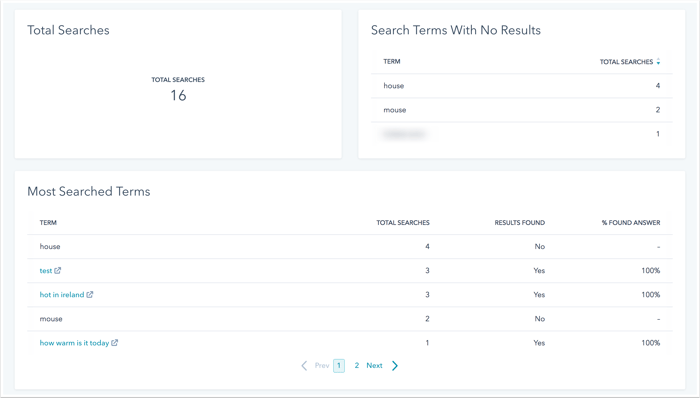This screenshot has width=700, height=398.
Task: Open external link icon next to hot in ireland
Action: (90, 294)
